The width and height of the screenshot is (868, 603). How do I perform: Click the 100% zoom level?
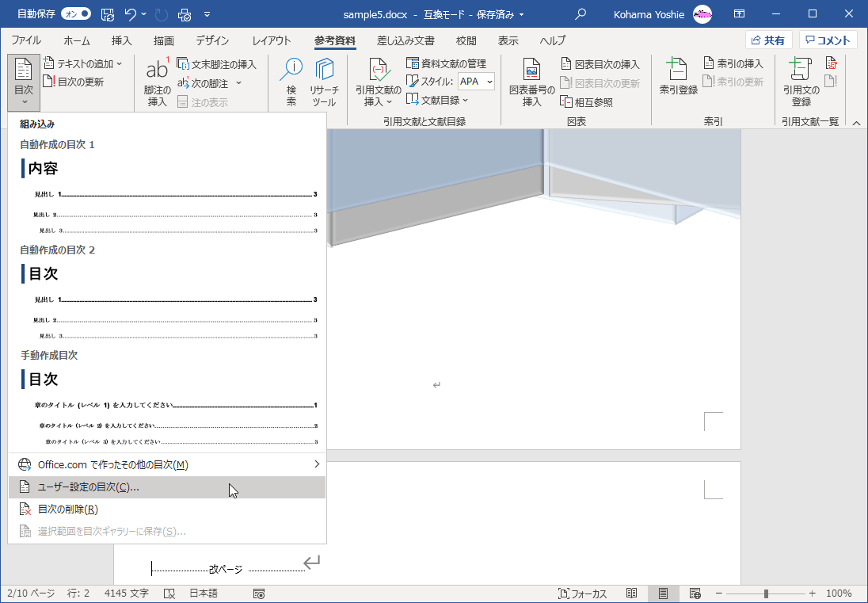(x=839, y=593)
